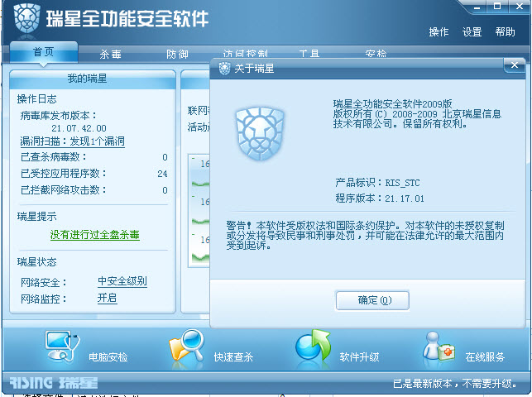The image size is (532, 397).
Task: Click the 程序版本：21.17.01 text
Action: click(380, 198)
